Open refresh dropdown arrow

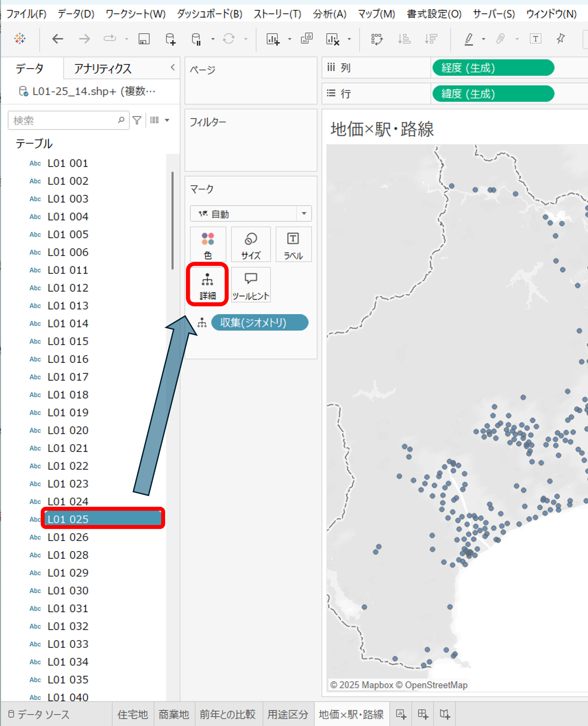[246, 39]
